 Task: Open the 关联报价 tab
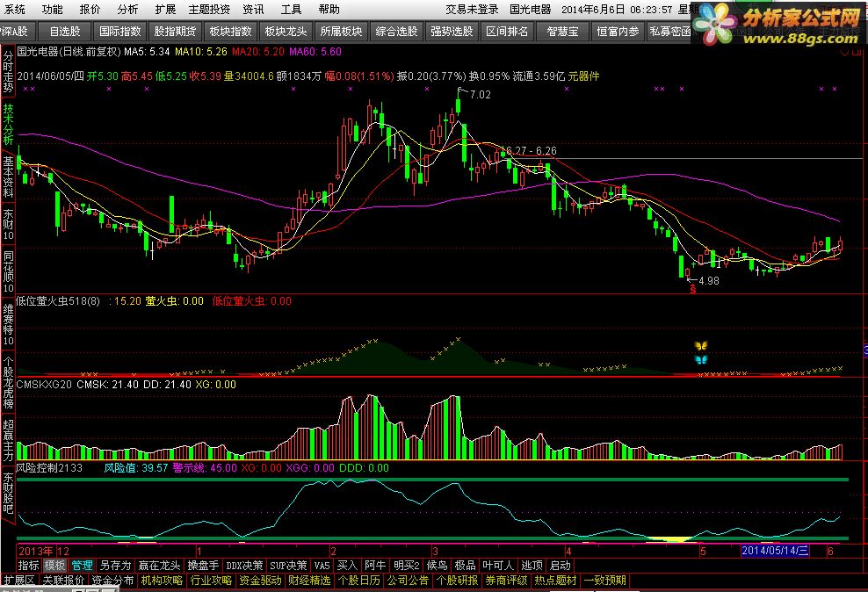pos(63,581)
